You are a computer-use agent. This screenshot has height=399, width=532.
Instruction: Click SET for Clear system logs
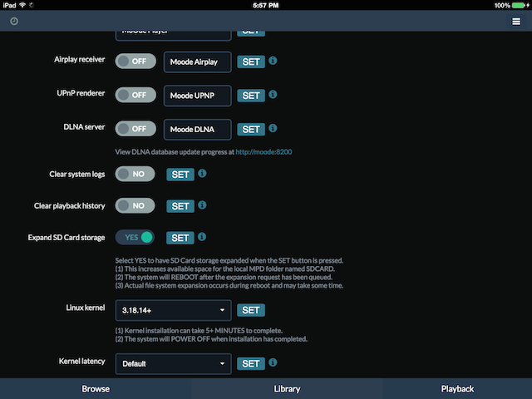[x=180, y=175]
